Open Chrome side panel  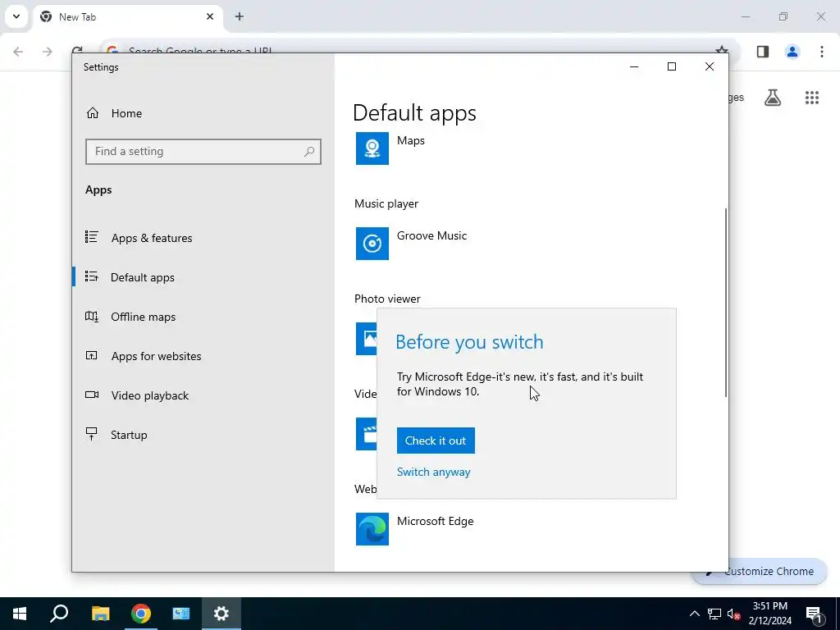click(x=763, y=52)
